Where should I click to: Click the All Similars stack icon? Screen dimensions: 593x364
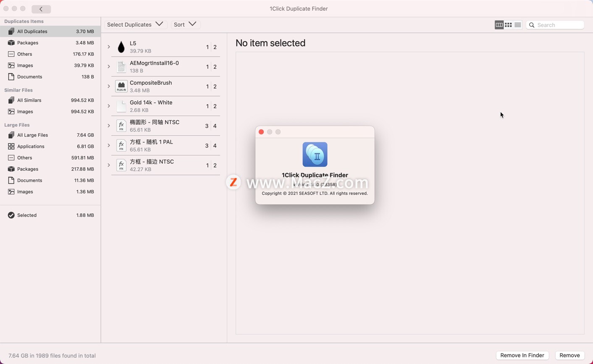tap(11, 100)
